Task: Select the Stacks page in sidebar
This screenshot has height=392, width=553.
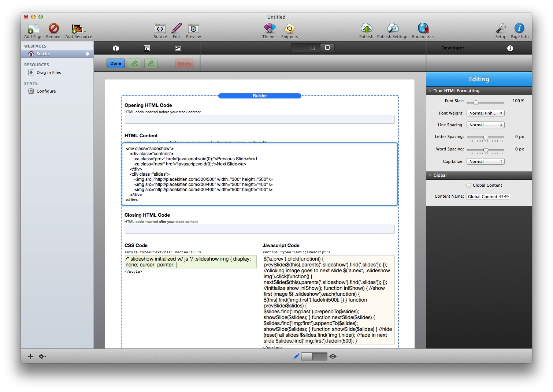Action: coord(43,54)
